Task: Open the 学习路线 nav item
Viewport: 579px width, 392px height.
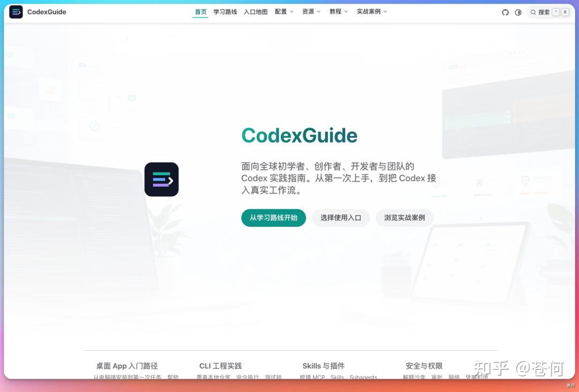Action: (x=225, y=12)
